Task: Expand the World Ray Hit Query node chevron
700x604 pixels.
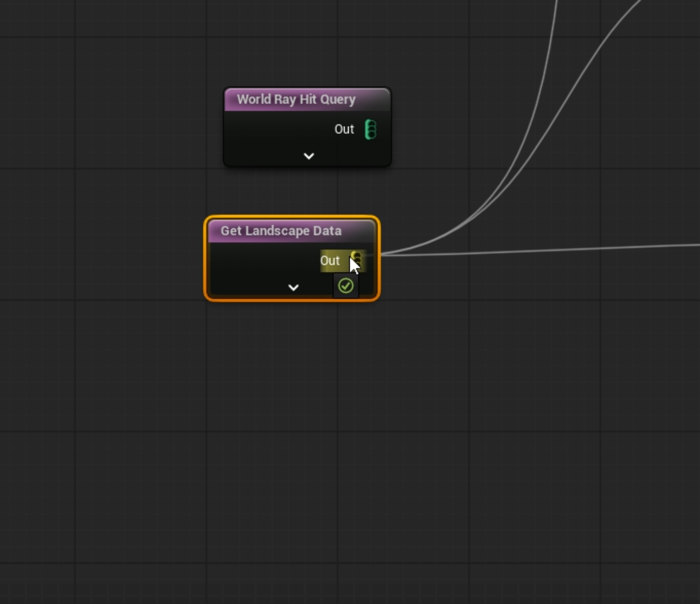Action: (308, 156)
